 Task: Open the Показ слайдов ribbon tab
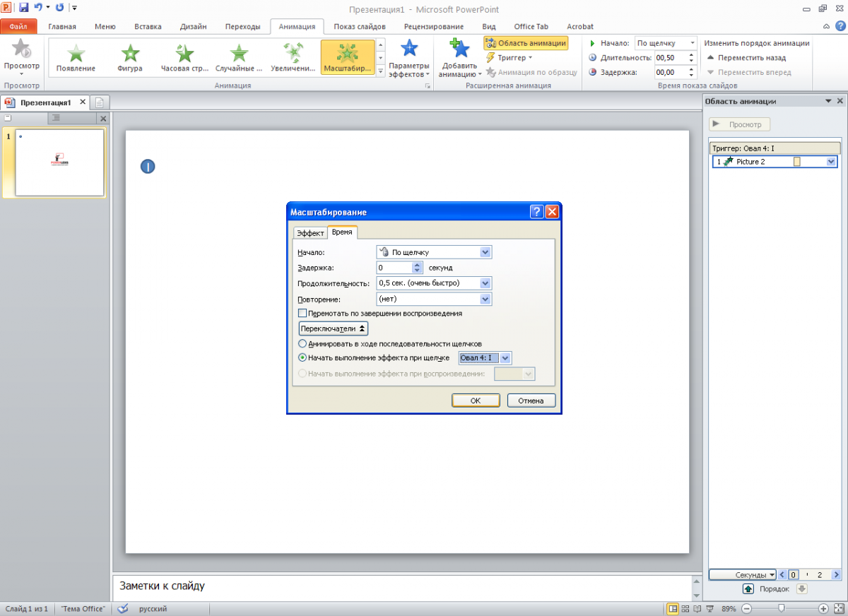[x=360, y=27]
